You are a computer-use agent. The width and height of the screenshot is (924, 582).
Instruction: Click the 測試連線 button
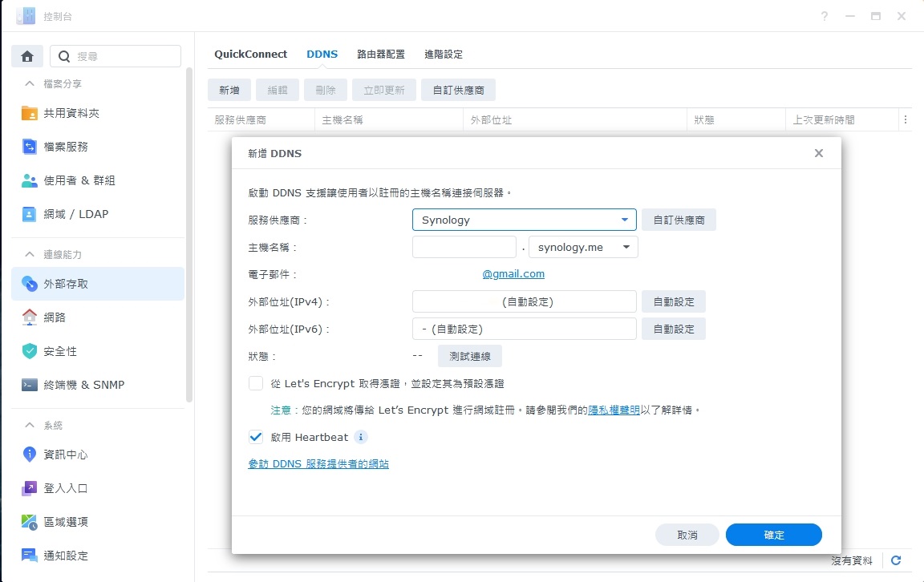click(x=470, y=357)
